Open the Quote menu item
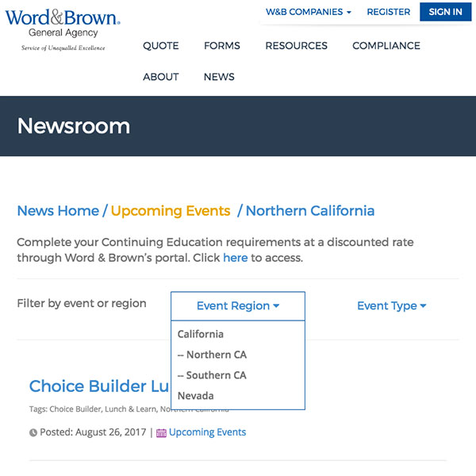The width and height of the screenshot is (476, 476). [x=160, y=46]
